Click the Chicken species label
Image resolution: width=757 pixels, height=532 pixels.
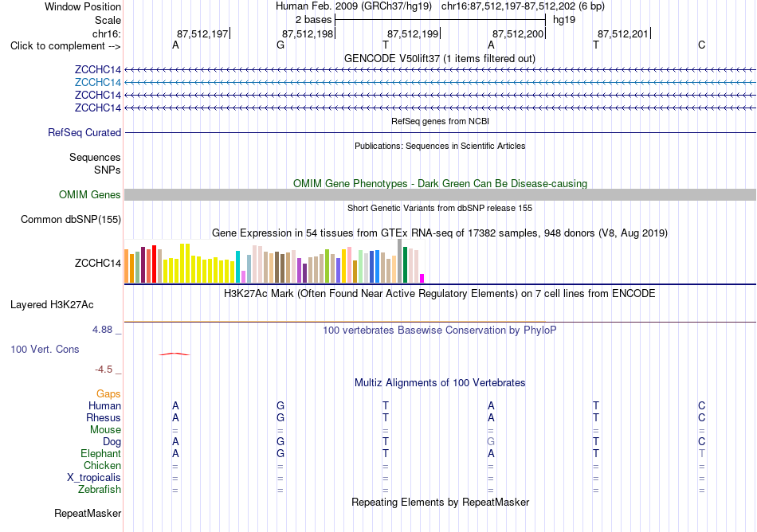(102, 465)
